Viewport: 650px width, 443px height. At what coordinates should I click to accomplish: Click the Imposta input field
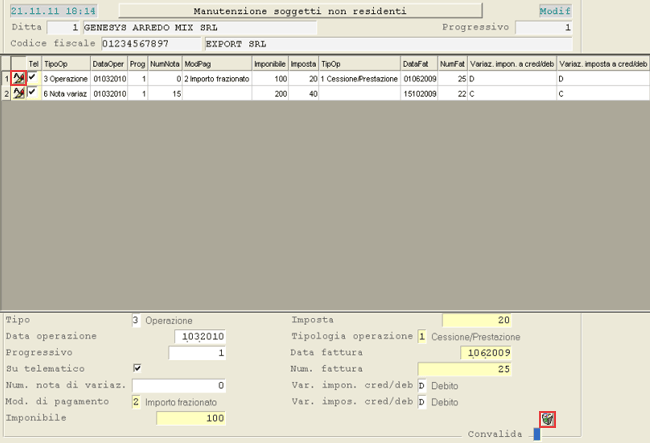click(x=478, y=320)
